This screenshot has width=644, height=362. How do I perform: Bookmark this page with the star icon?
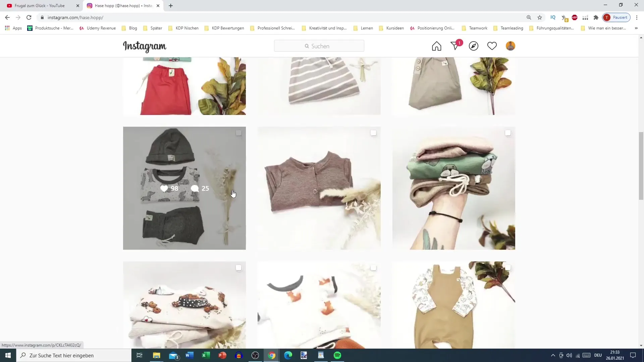(x=540, y=17)
